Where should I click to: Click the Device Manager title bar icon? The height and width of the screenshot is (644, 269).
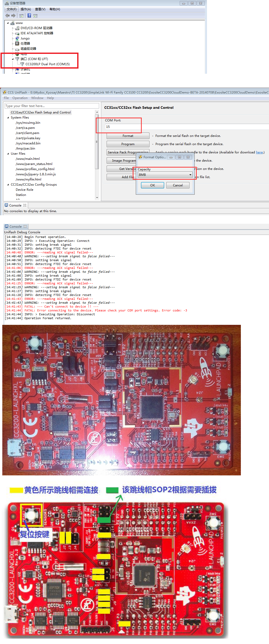pyautogui.click(x=7, y=3)
